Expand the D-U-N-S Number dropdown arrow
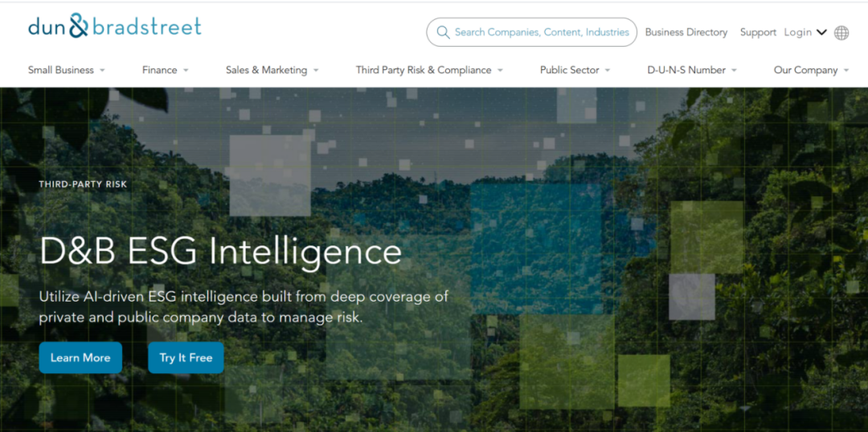This screenshot has height=432, width=868. coord(734,70)
